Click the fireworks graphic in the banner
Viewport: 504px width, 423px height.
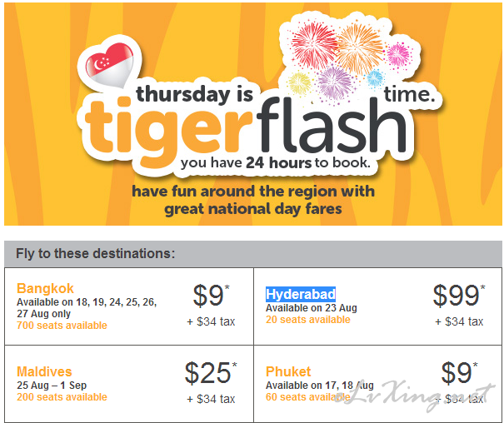(x=349, y=61)
